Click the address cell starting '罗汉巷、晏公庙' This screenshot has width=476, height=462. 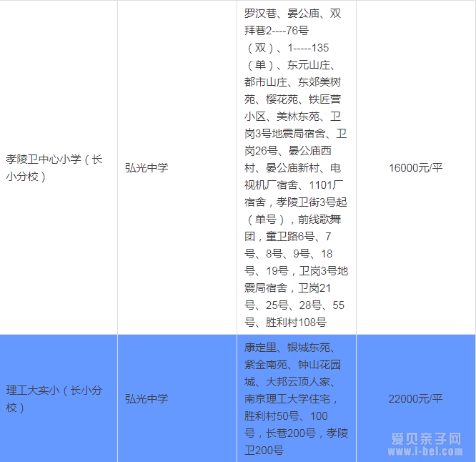click(x=297, y=167)
